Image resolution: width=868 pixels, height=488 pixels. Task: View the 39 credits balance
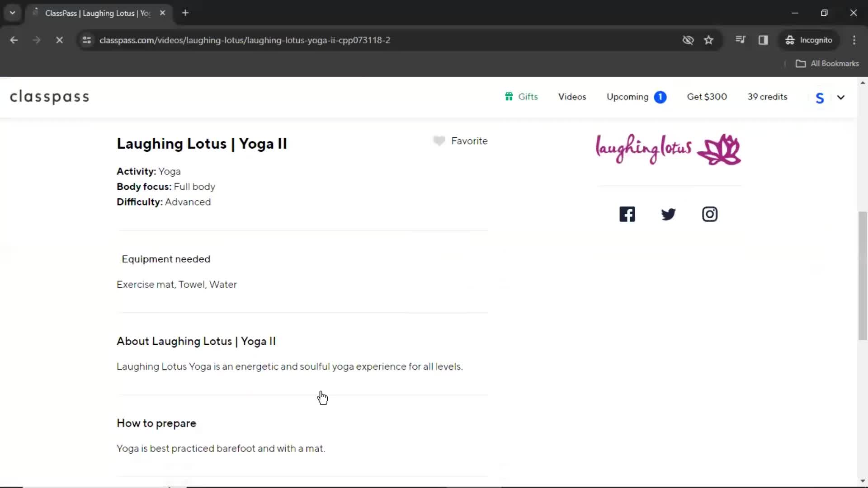click(x=767, y=97)
